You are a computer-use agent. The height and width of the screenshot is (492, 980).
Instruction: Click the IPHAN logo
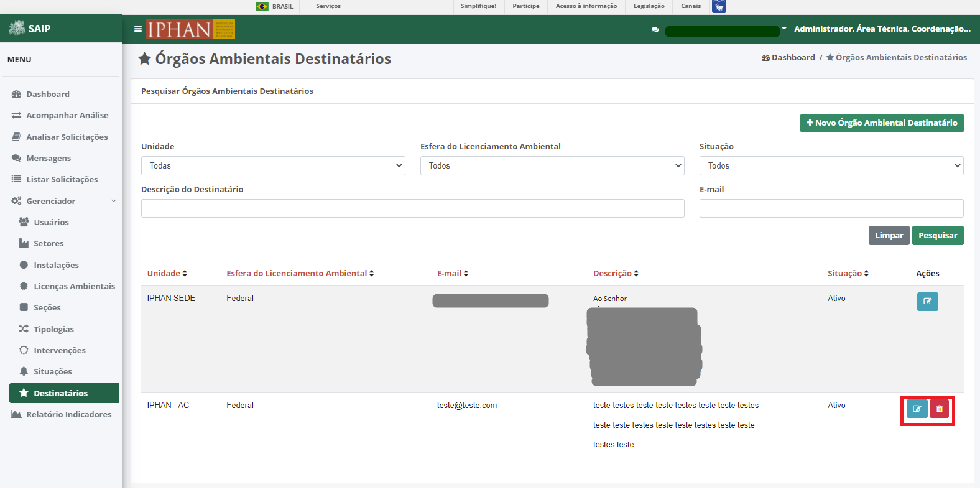[x=190, y=29]
